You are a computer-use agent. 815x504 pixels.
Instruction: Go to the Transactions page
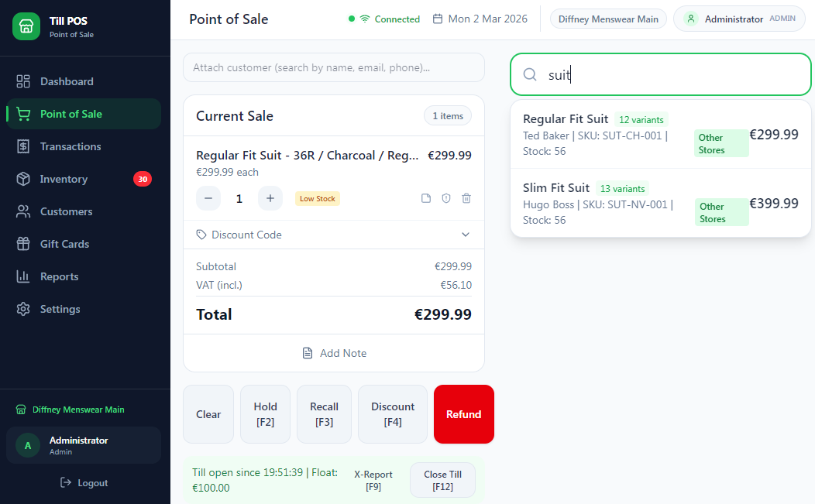pyautogui.click(x=70, y=146)
